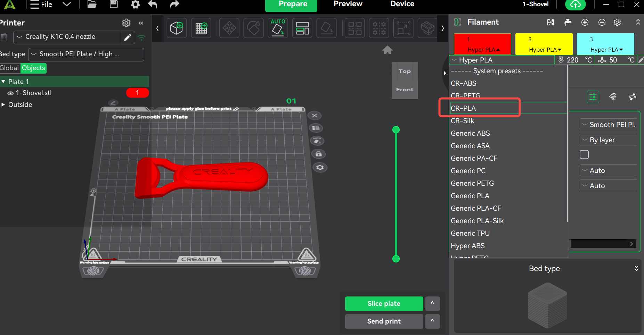Click the upload cloud icon
Image resolution: width=644 pixels, height=335 pixels.
[x=575, y=5]
